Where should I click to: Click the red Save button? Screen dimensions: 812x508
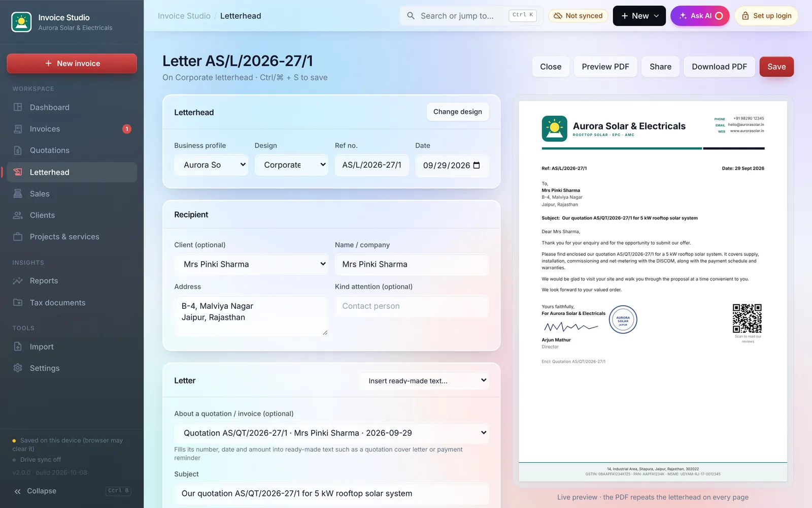[776, 67]
